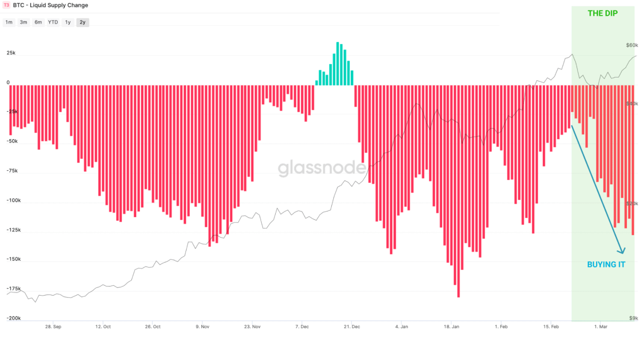Choose the YTD time range

click(x=53, y=22)
